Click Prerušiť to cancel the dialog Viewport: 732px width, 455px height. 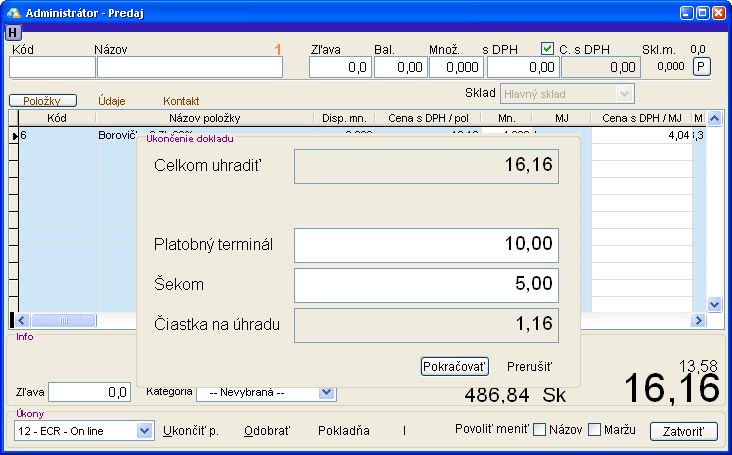529,366
